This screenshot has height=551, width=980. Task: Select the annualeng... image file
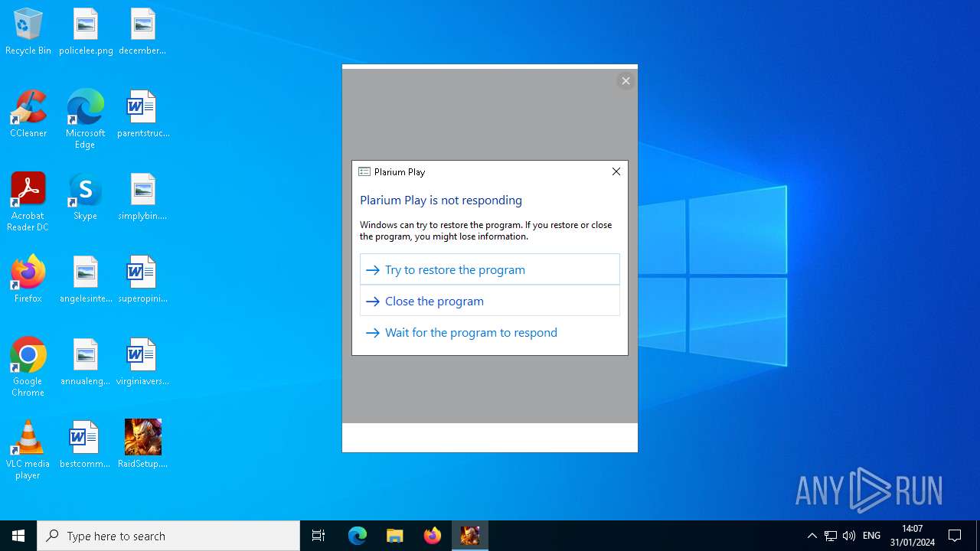86,362
